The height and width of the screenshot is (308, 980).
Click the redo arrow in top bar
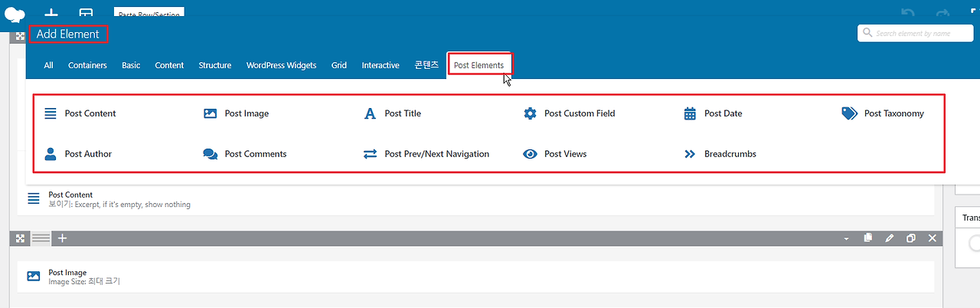[x=943, y=13]
